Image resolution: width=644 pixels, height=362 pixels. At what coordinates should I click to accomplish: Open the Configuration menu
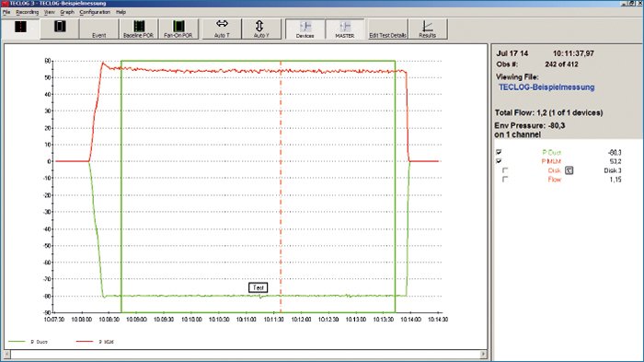coord(95,12)
